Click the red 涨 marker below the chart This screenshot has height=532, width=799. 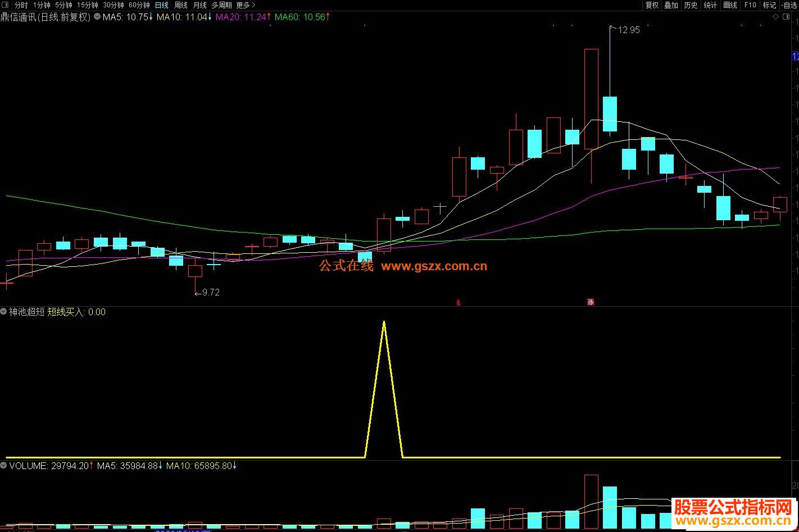[x=591, y=302]
